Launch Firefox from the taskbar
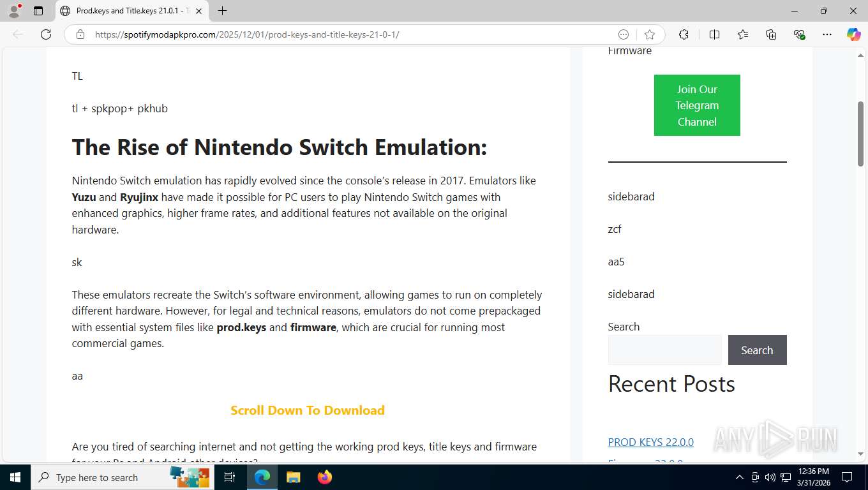The image size is (868, 490). 325,477
